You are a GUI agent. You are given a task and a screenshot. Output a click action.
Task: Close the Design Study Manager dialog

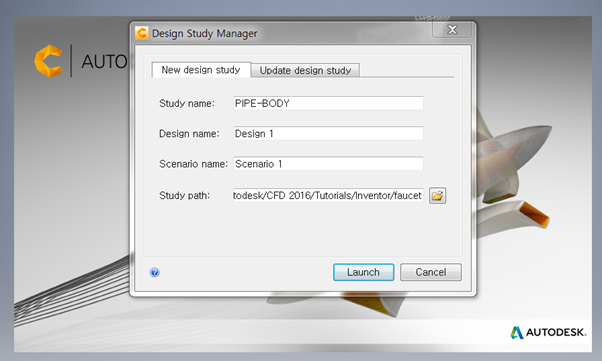tap(452, 30)
